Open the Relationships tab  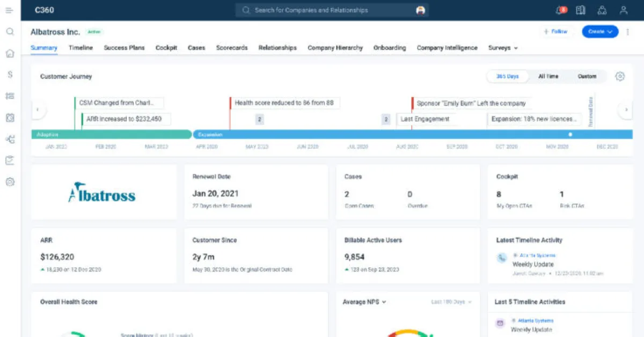point(277,48)
